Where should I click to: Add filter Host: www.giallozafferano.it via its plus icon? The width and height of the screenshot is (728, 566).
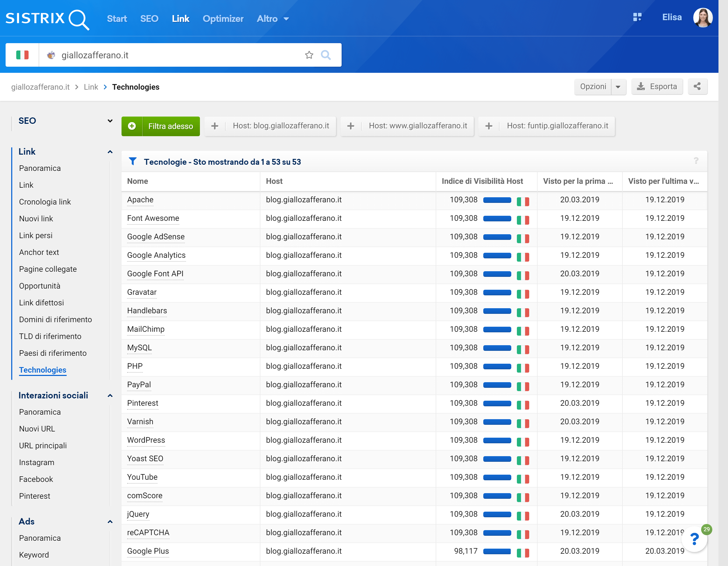point(351,126)
